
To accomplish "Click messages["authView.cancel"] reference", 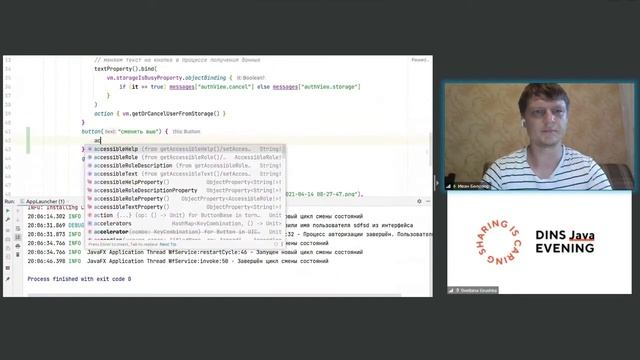I will tap(211, 87).
